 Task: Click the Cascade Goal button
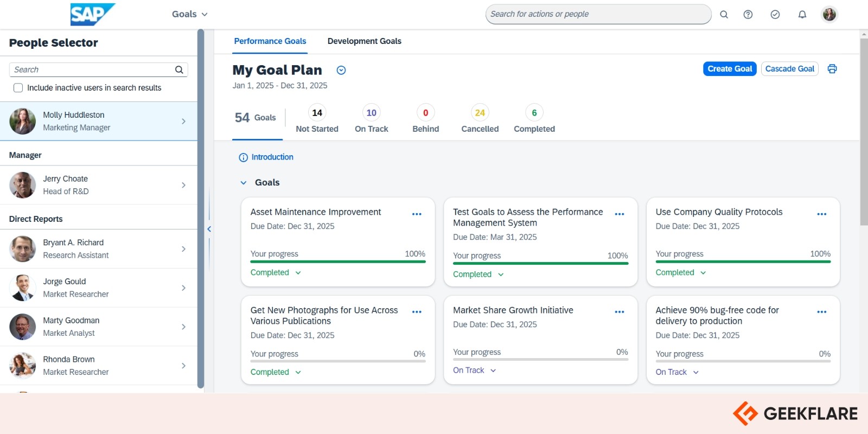pyautogui.click(x=790, y=69)
